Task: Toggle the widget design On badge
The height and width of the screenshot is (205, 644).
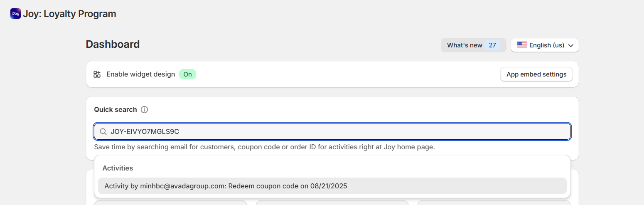Action: [x=187, y=74]
